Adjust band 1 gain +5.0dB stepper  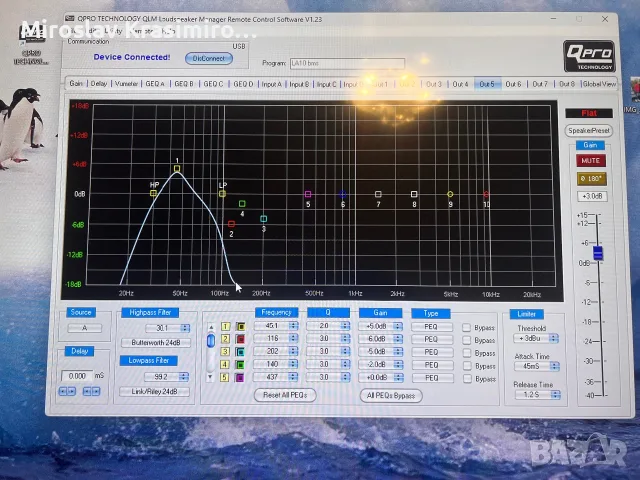coord(398,326)
